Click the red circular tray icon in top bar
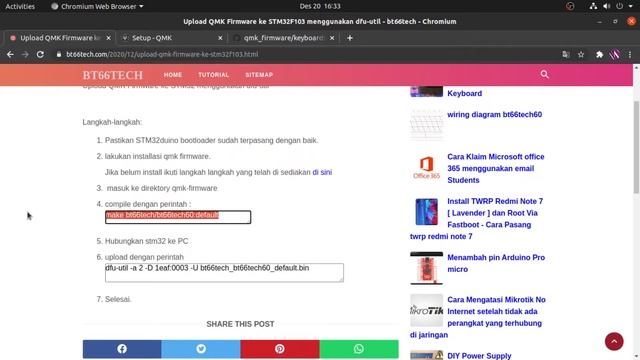This screenshot has height=360, width=640. (570, 6)
